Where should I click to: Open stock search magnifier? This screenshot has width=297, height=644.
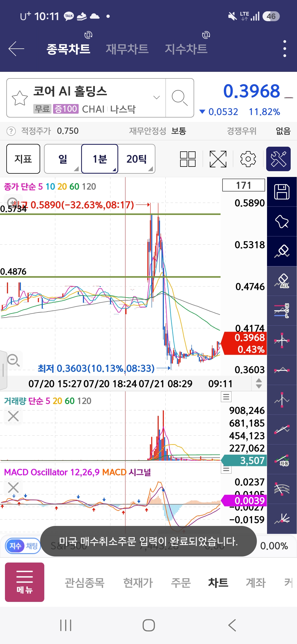[180, 98]
